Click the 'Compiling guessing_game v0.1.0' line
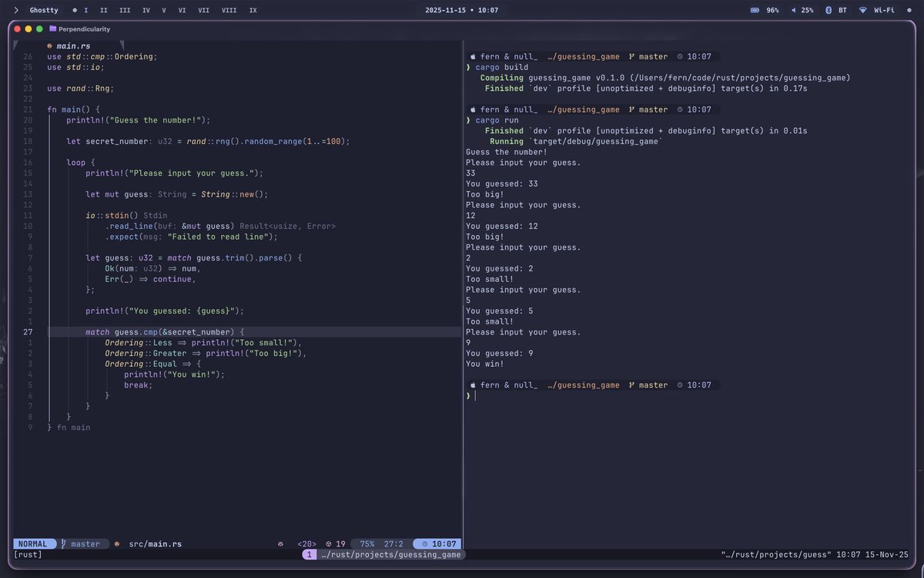Image resolution: width=924 pixels, height=578 pixels. click(x=665, y=78)
